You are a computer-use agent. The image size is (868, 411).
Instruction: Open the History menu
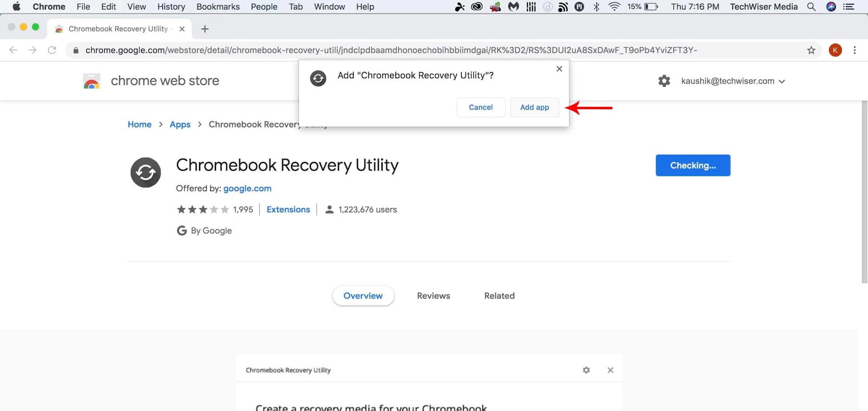[171, 7]
